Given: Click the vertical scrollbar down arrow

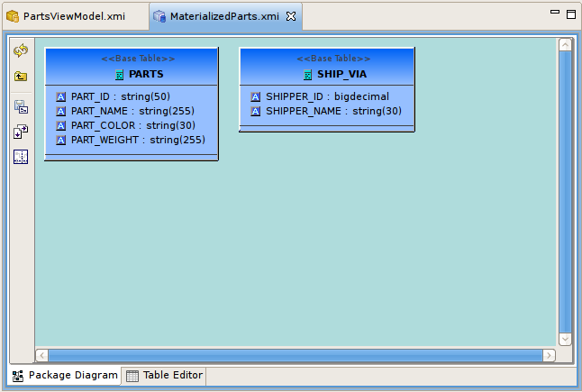Looking at the screenshot, I should (x=566, y=339).
